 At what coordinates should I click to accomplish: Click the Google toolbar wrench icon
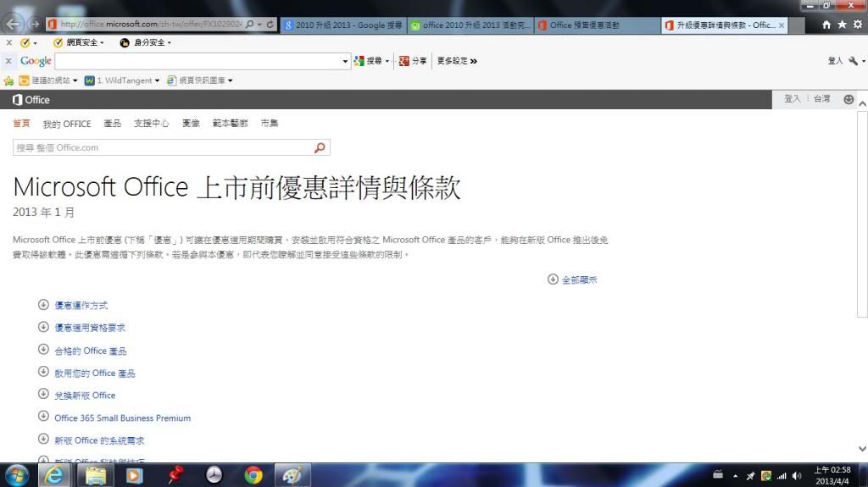coord(853,61)
